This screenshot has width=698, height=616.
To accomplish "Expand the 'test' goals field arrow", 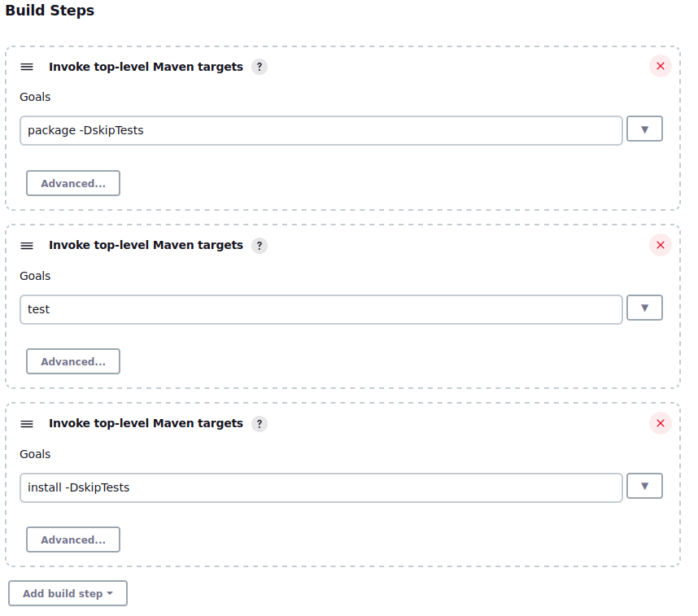I will click(644, 308).
